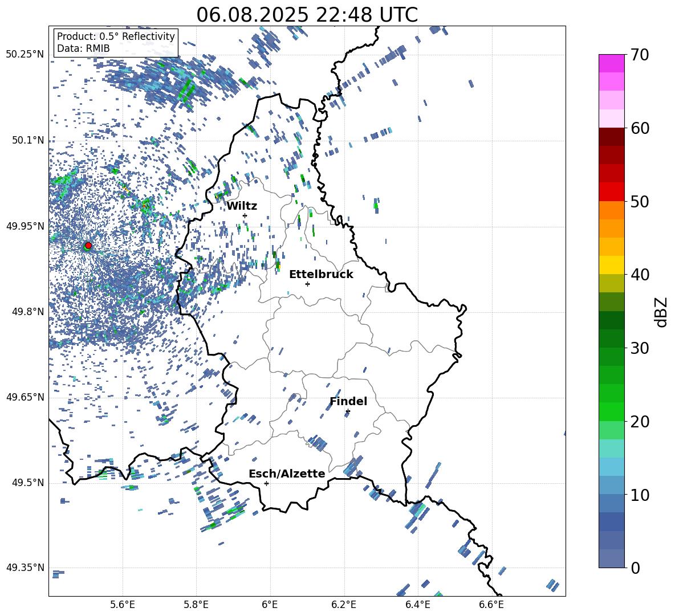The width and height of the screenshot is (675, 616).
Task: Click the bright red 50 dBZ colorbar segment
Action: coord(612,192)
